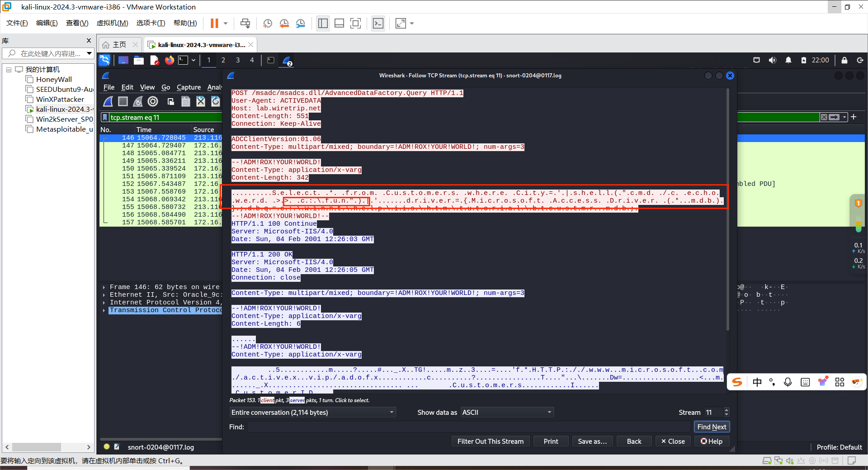Switch to Kali workspace 2
Image resolution: width=868 pixels, height=470 pixels.
coord(223,60)
